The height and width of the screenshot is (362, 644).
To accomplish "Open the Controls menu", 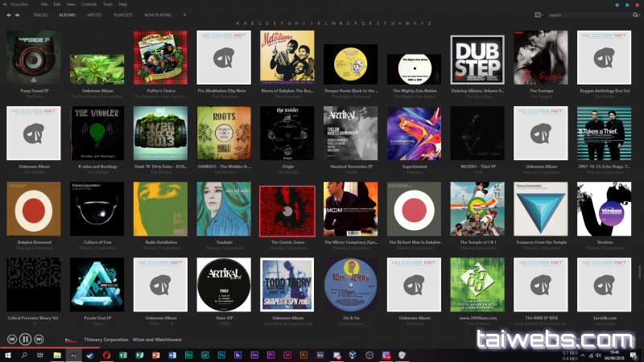I will coord(89,4).
